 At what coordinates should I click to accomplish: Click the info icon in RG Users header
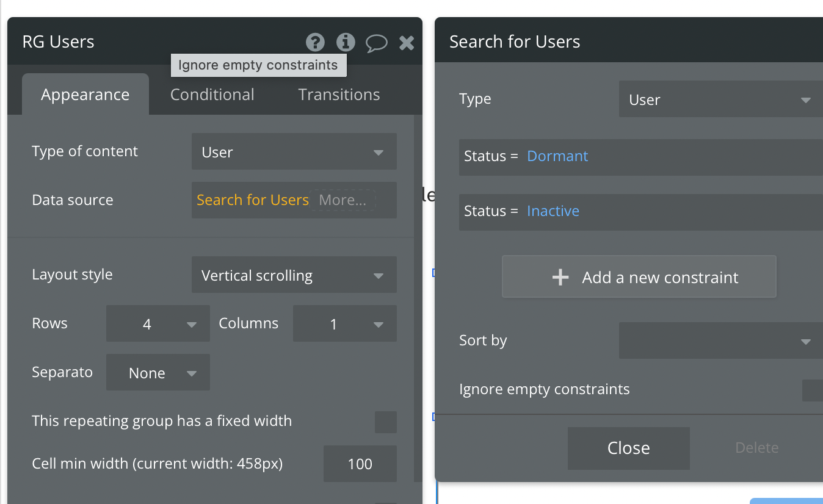(346, 42)
